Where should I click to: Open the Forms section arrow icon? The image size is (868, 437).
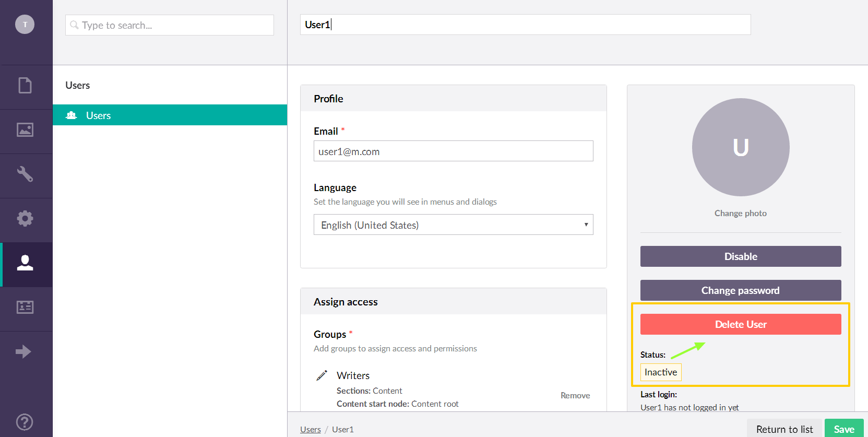pyautogui.click(x=24, y=351)
